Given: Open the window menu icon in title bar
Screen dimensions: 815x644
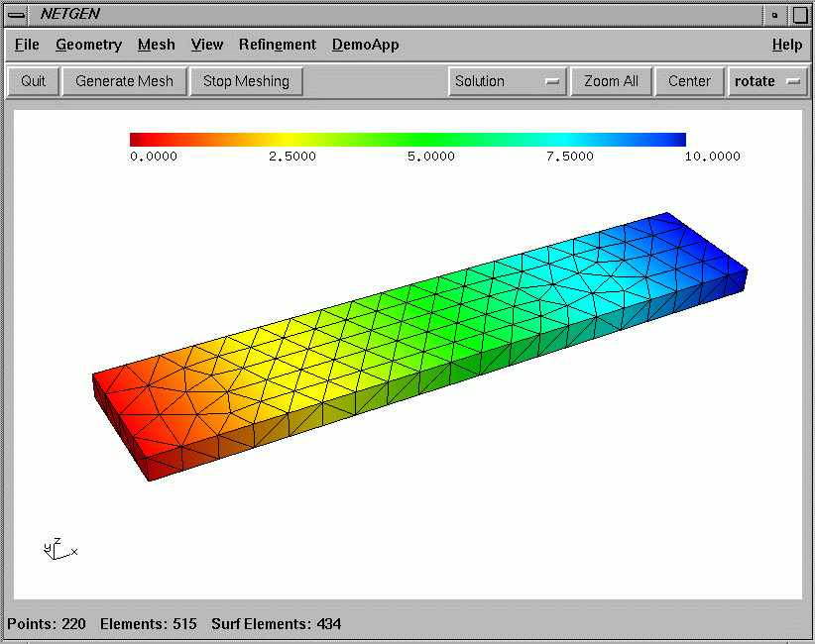Looking at the screenshot, I should 17,15.
